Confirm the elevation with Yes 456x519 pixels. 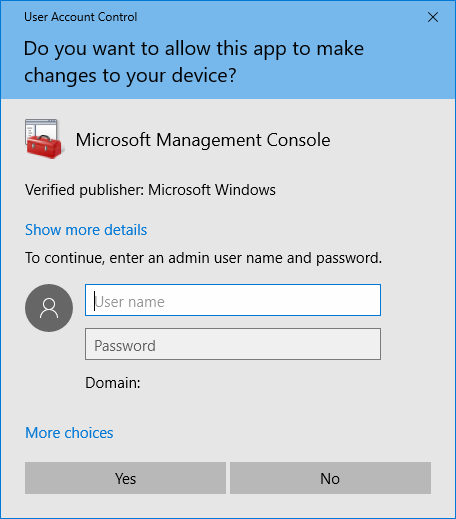pyautogui.click(x=125, y=478)
